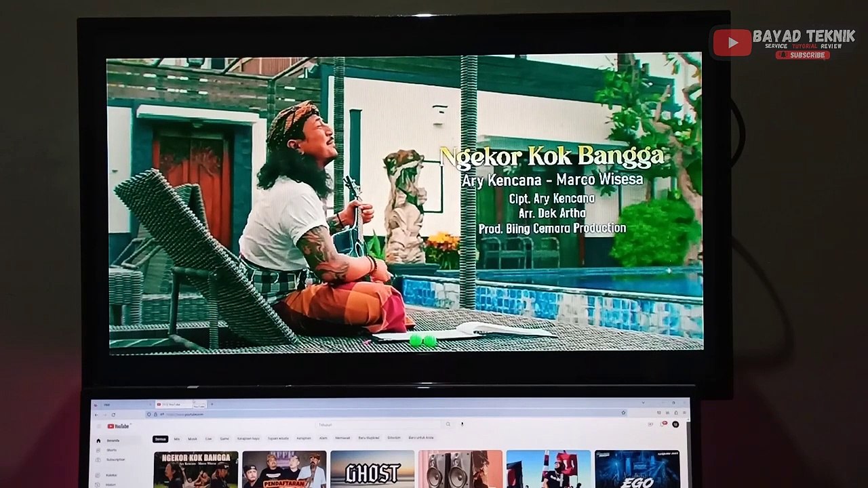
Task: Select the Semua filter chip
Action: click(160, 439)
